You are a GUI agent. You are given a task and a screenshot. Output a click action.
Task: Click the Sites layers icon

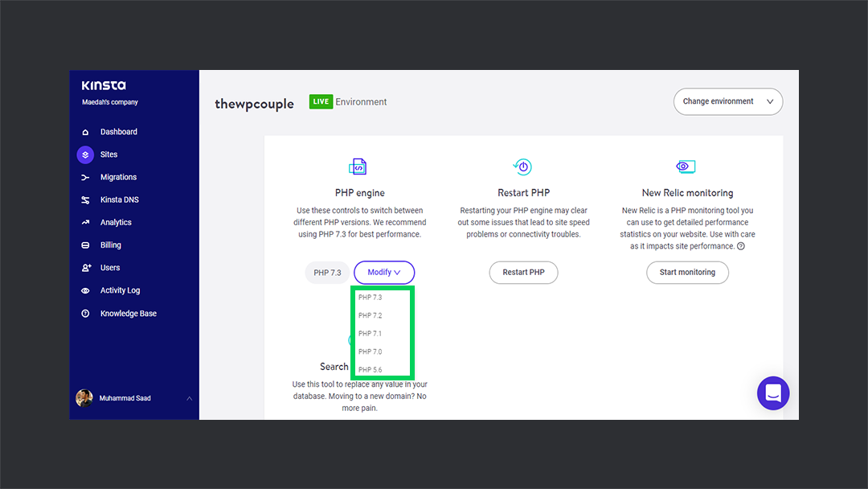pyautogui.click(x=85, y=154)
